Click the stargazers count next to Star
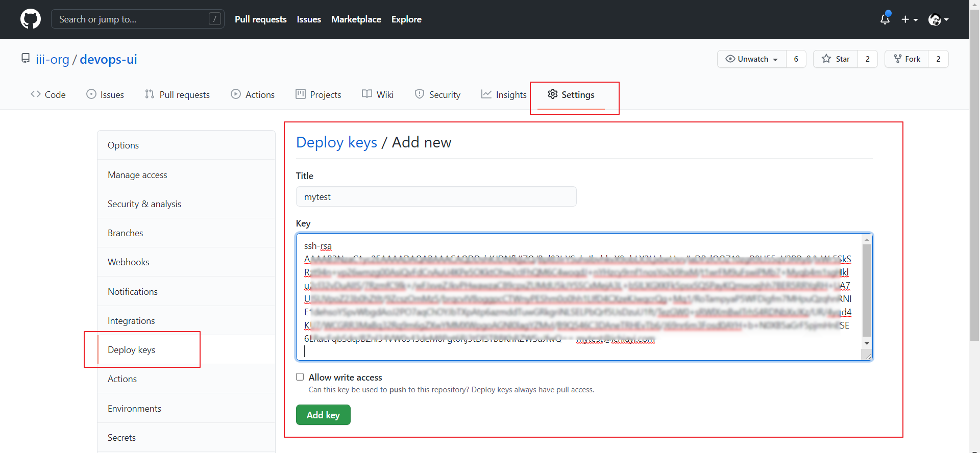 click(867, 59)
